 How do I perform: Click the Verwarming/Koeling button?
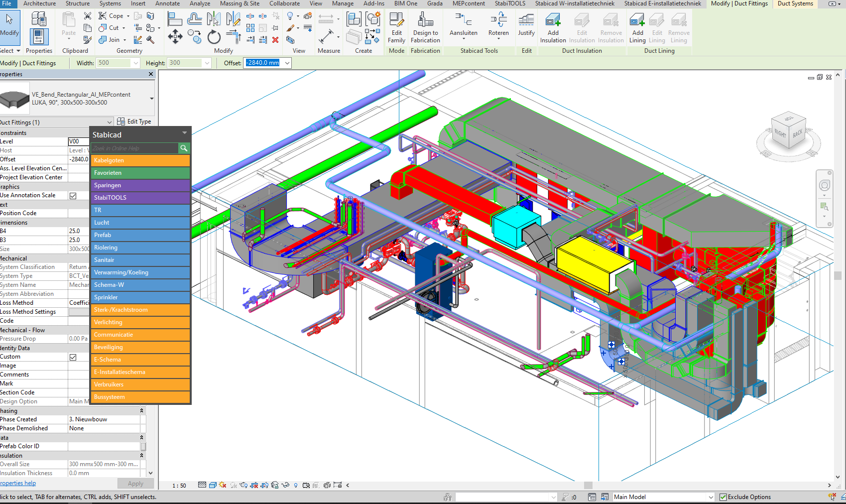click(140, 272)
